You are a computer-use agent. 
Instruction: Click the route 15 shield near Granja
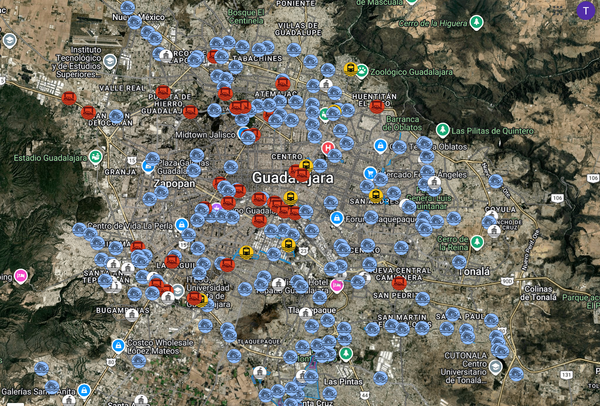click(132, 160)
